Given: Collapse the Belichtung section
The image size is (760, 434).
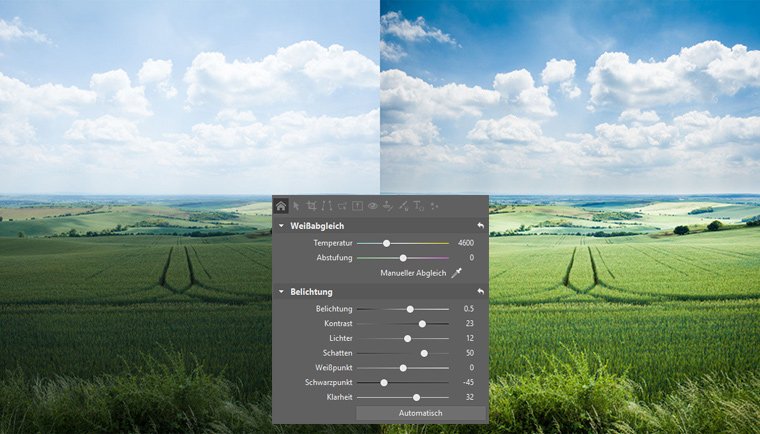Looking at the screenshot, I should point(281,292).
